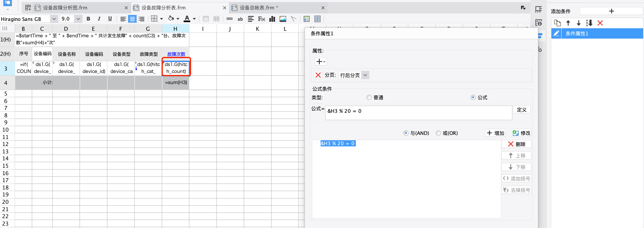Image resolution: width=644 pixels, height=228 pixels.
Task: Insert chart bar icon
Action: point(272,19)
